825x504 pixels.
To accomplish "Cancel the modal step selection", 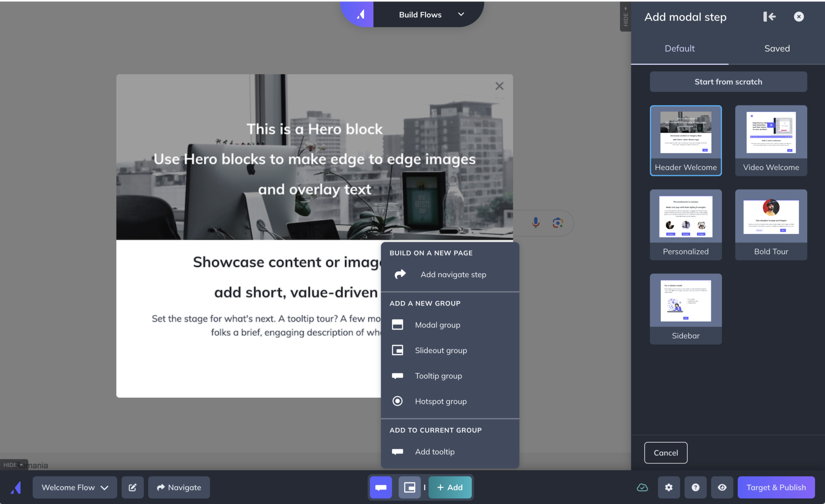I will pyautogui.click(x=665, y=452).
